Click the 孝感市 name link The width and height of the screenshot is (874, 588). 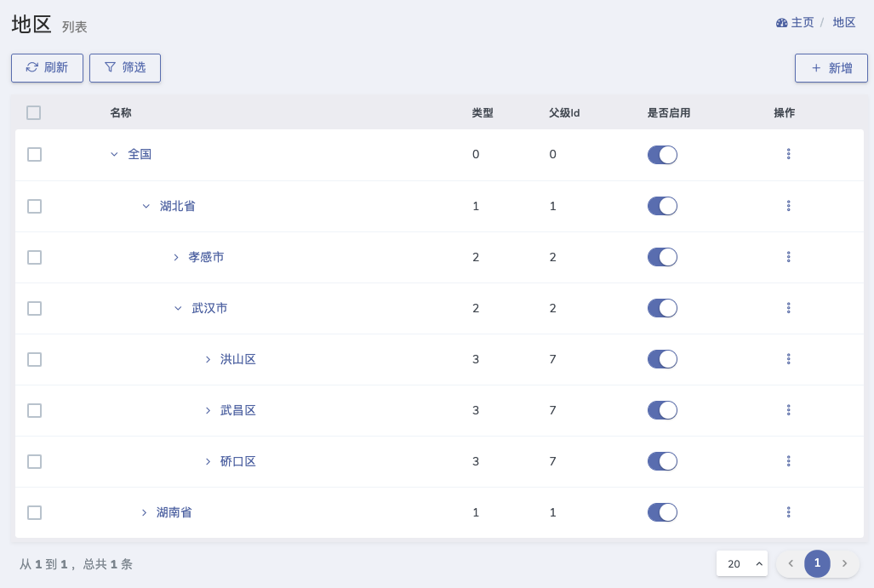pos(206,258)
